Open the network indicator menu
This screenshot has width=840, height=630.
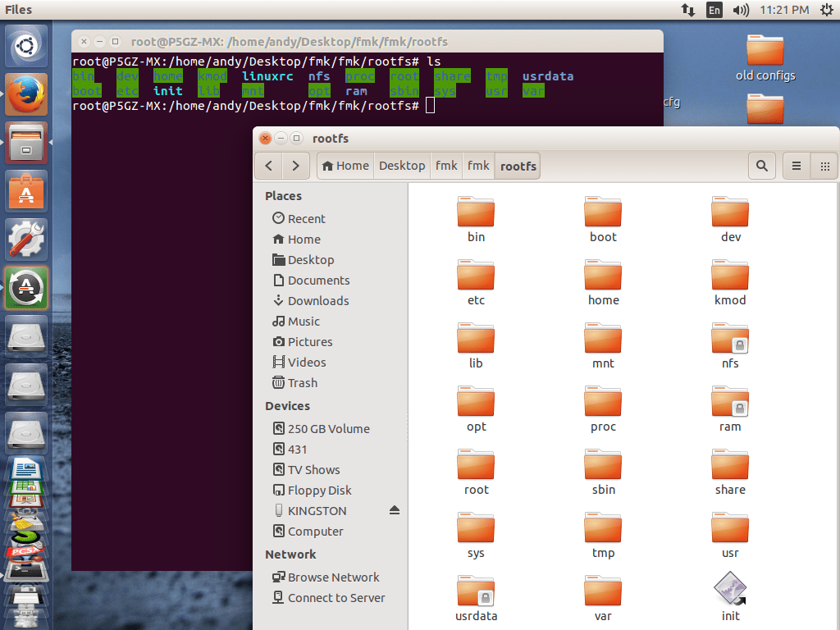687,10
